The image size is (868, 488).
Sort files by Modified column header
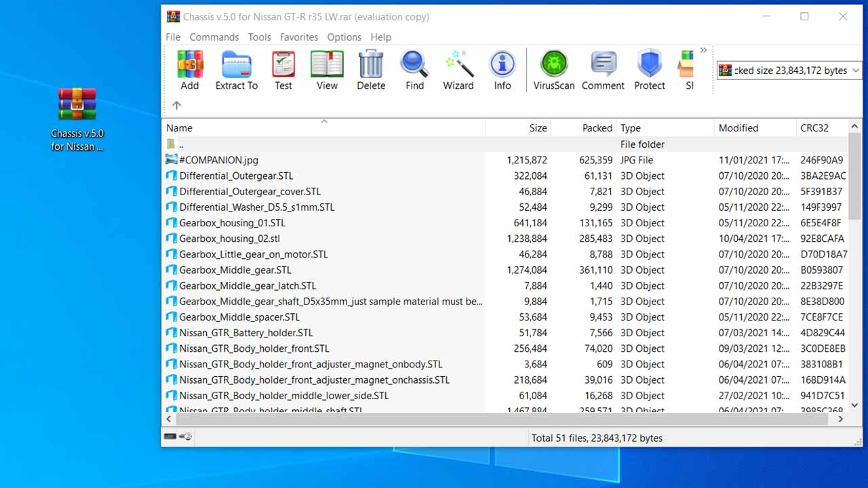coord(755,127)
